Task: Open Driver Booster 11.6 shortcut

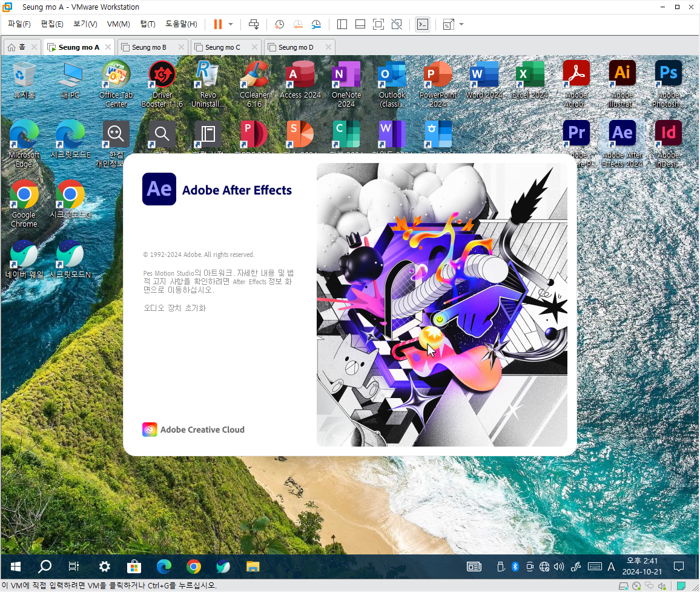Action: [162, 84]
